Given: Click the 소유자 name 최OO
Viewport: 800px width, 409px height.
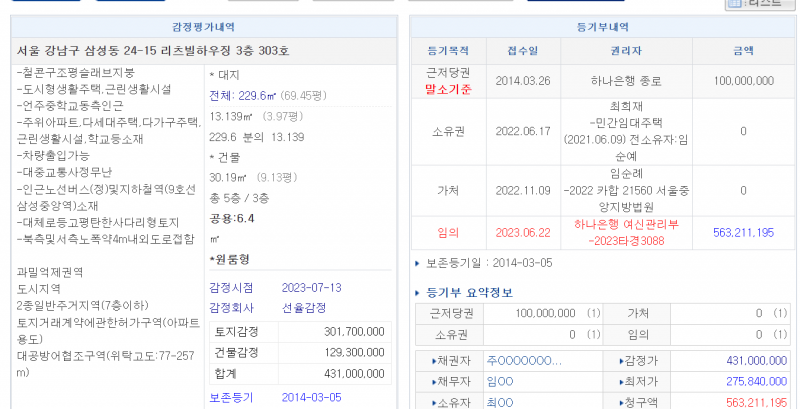Looking at the screenshot, I should coord(499,402).
